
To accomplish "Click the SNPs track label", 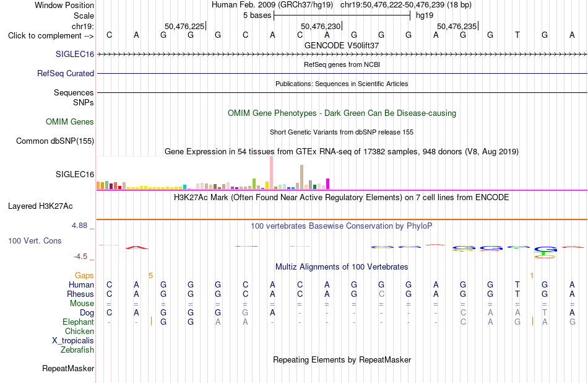I will (x=84, y=102).
